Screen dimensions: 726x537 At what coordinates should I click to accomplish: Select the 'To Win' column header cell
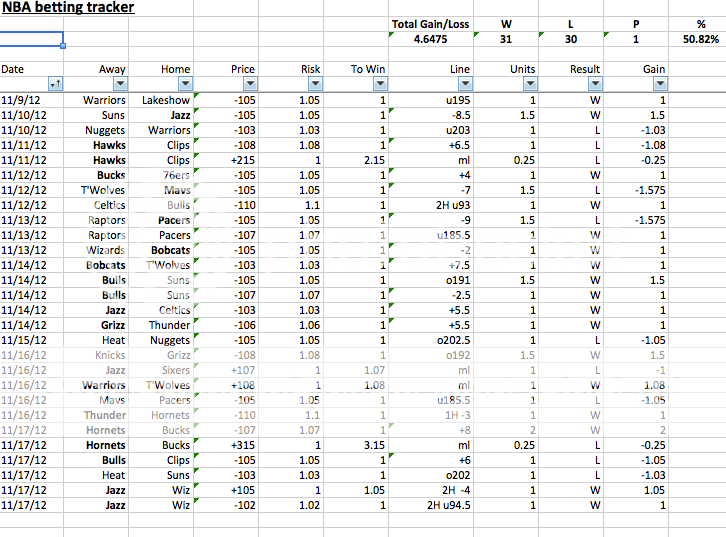pos(356,69)
